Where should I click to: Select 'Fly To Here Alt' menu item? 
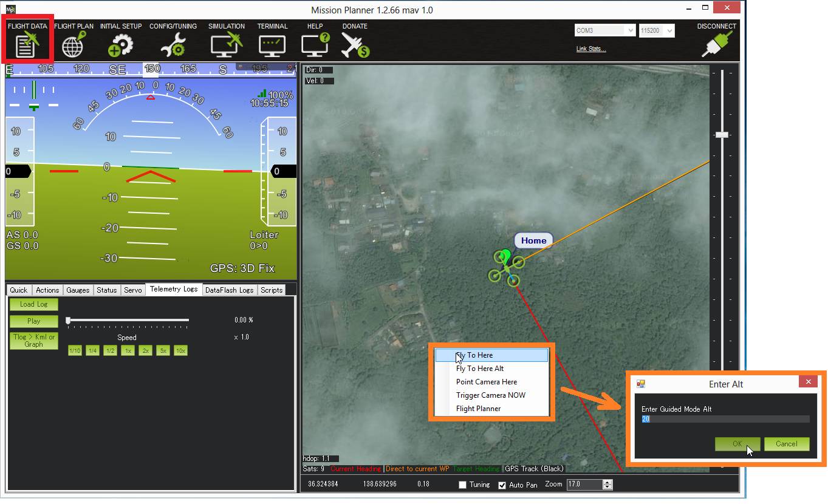click(480, 369)
